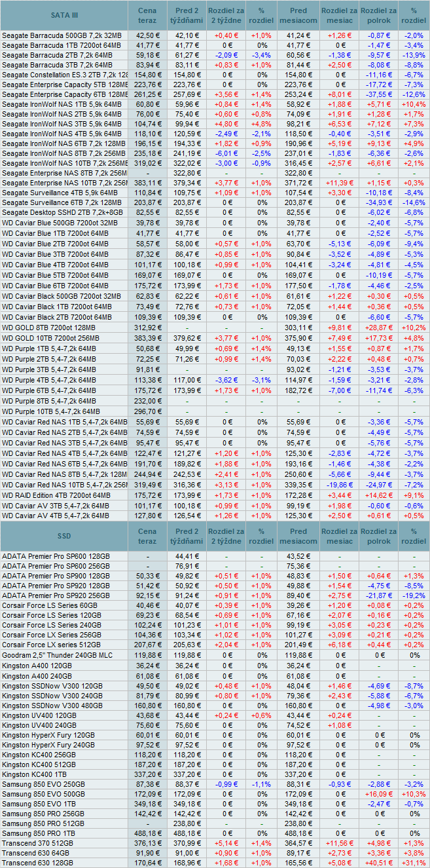The width and height of the screenshot is (430, 868).
Task: Click the +28,87 € half-year difference for WD GOLD 8TB
Action: [x=378, y=328]
